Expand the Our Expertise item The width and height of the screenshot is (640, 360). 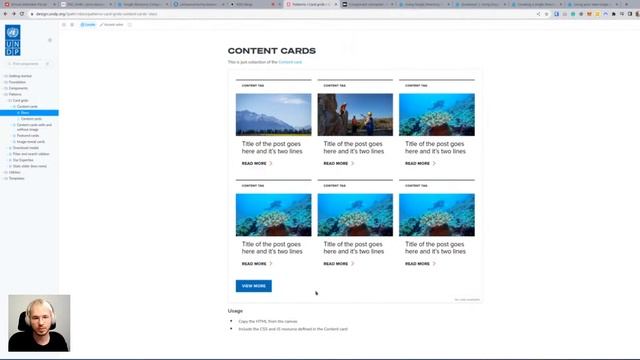pyautogui.click(x=23, y=160)
